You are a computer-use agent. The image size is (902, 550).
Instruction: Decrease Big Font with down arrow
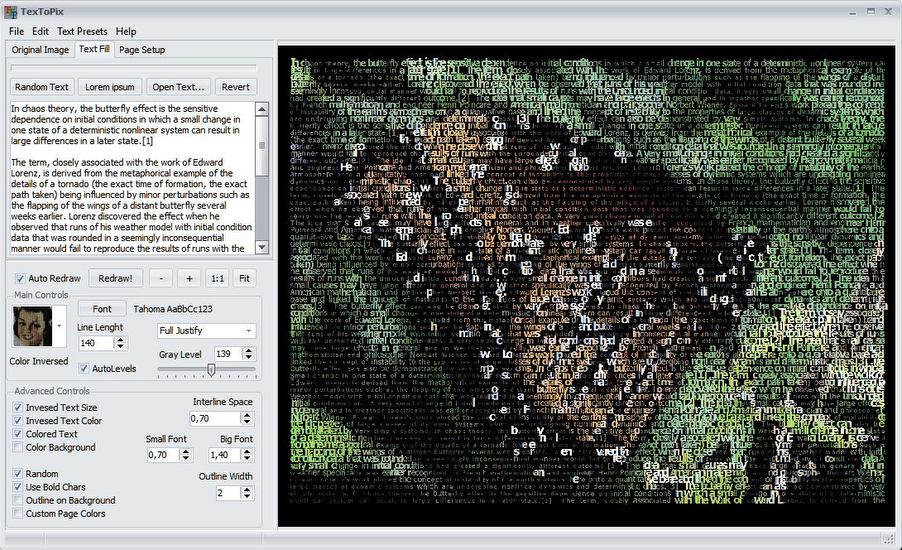pyautogui.click(x=247, y=458)
